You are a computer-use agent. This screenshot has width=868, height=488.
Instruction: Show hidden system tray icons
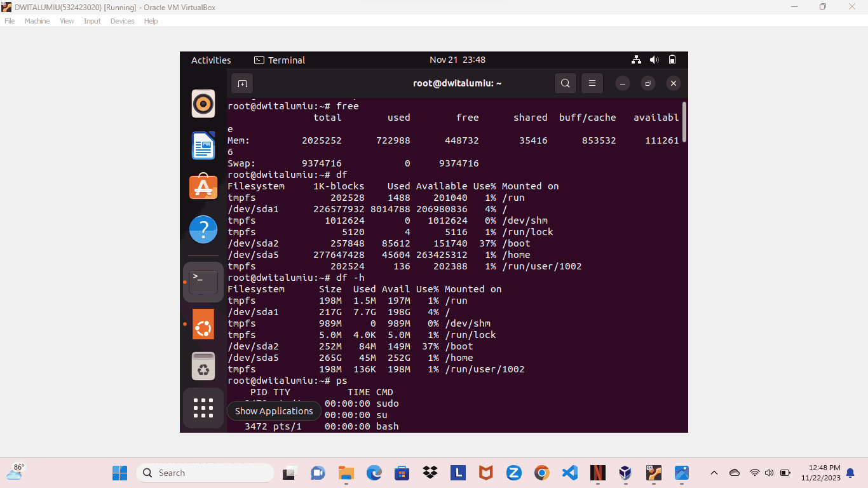point(714,473)
